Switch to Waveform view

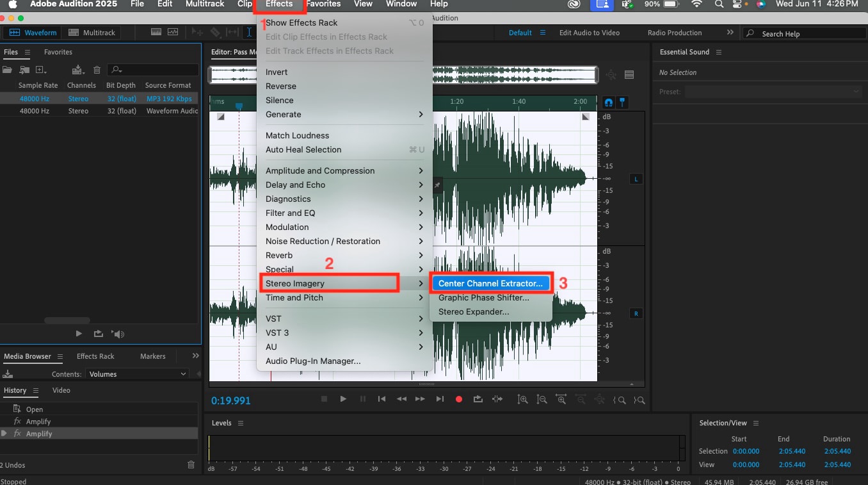pos(33,32)
